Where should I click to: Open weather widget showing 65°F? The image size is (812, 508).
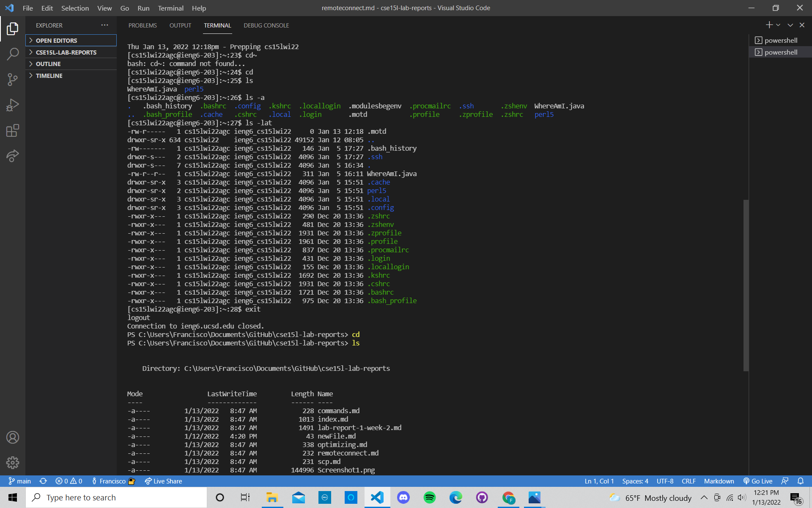650,498
